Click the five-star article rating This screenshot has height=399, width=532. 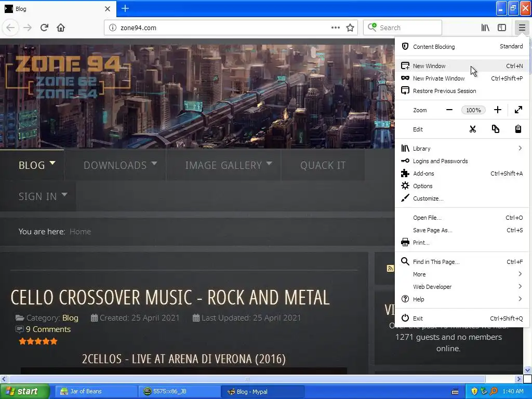point(38,341)
